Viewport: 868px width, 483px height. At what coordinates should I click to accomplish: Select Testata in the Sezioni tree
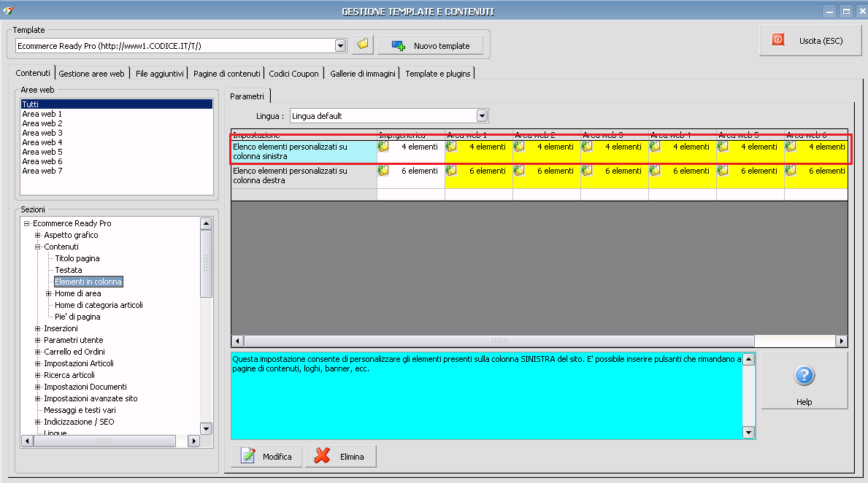pyautogui.click(x=68, y=270)
